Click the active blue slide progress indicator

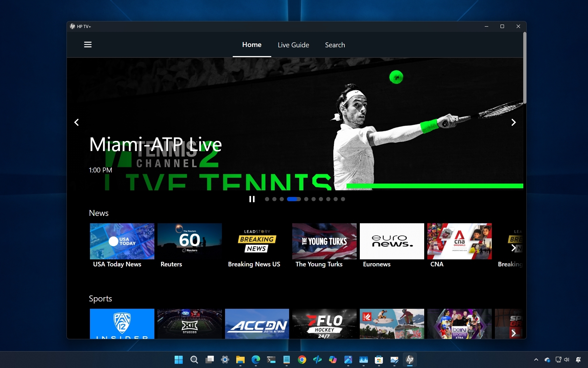pos(294,199)
